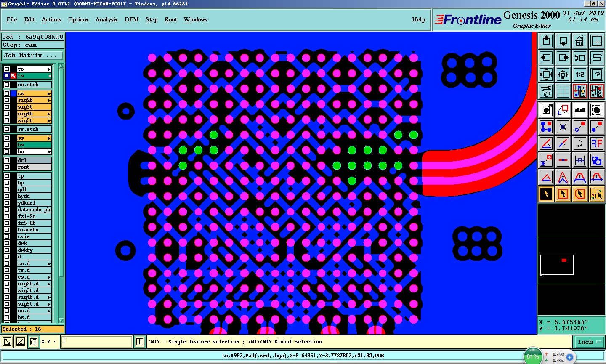Open the Help menu

[419, 19]
